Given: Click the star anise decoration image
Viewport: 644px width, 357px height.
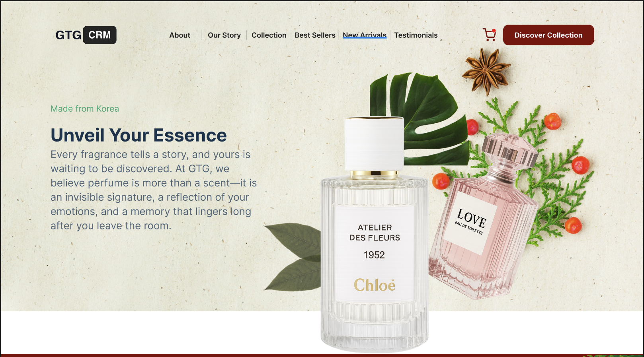Looking at the screenshot, I should click(486, 72).
